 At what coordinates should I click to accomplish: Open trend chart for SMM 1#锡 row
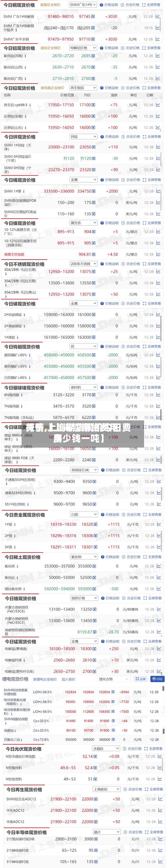click(158, 191)
